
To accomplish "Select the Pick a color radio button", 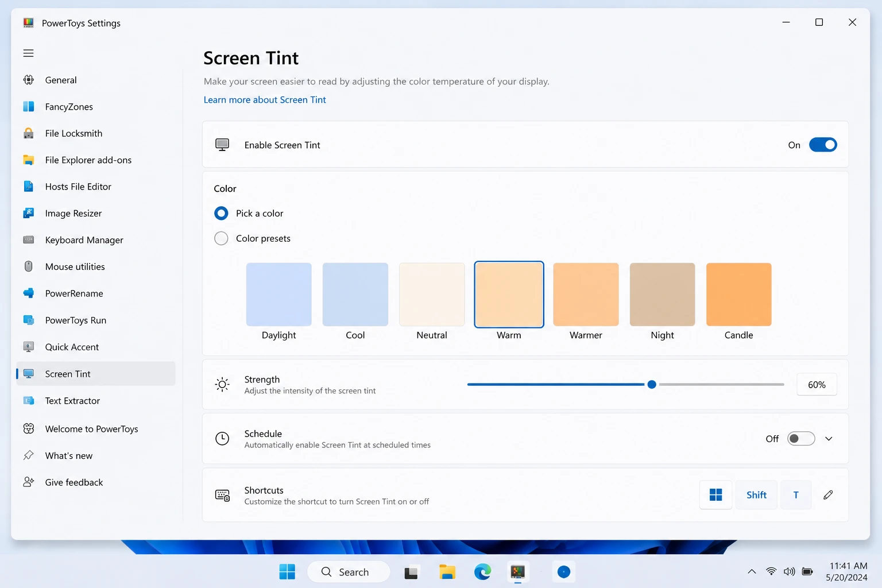I will click(x=221, y=213).
